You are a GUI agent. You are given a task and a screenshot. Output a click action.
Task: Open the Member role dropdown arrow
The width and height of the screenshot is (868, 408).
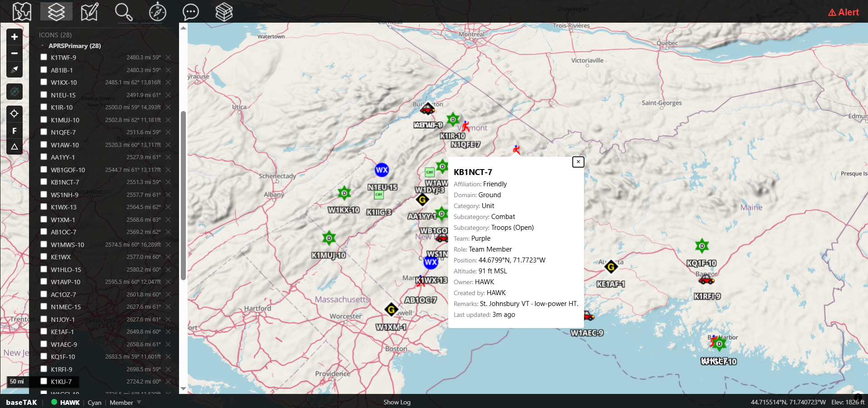[139, 402]
